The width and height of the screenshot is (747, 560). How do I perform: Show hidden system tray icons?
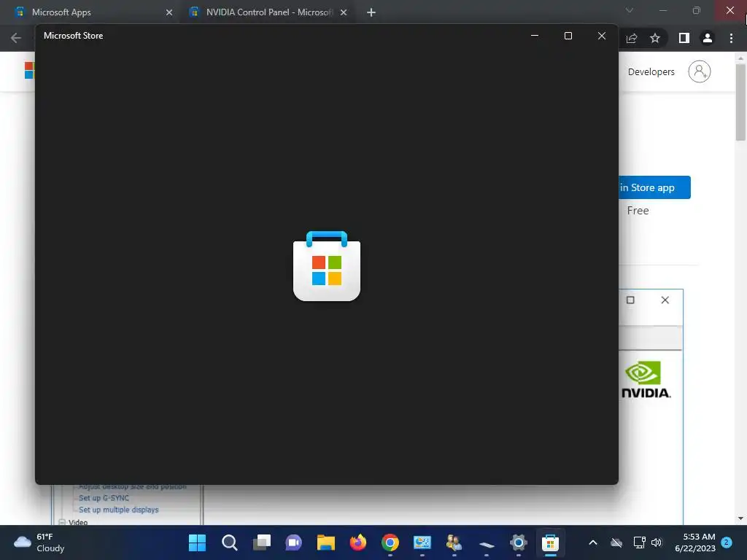[593, 542]
